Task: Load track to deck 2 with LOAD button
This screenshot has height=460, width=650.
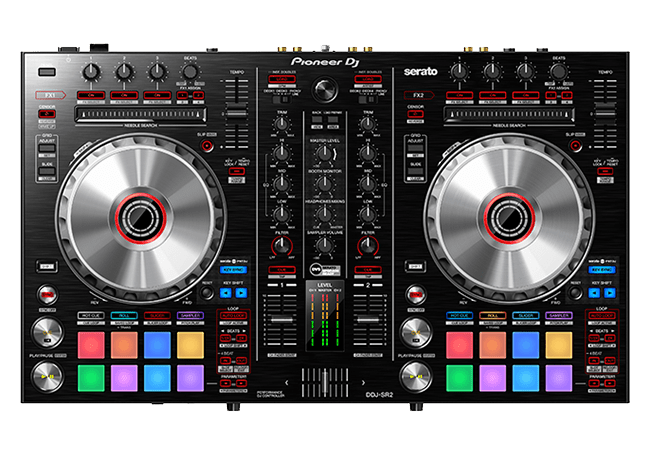Action: point(368,79)
